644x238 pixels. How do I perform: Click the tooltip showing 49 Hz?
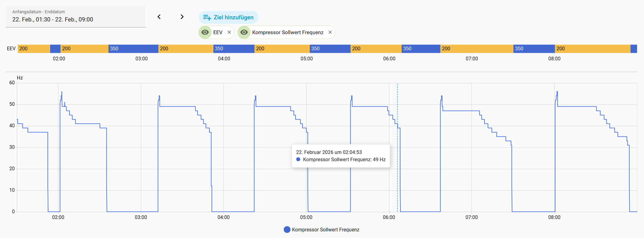341,156
